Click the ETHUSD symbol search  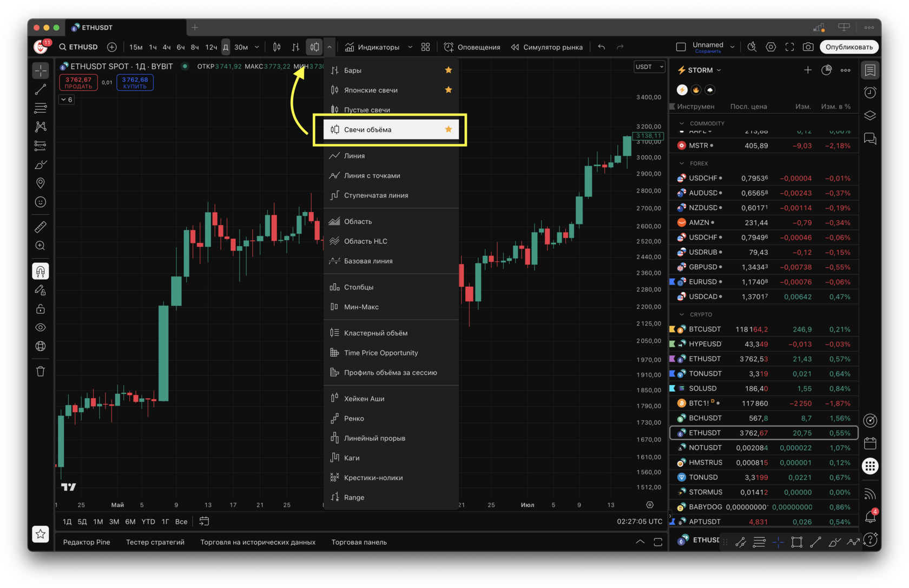(x=79, y=47)
